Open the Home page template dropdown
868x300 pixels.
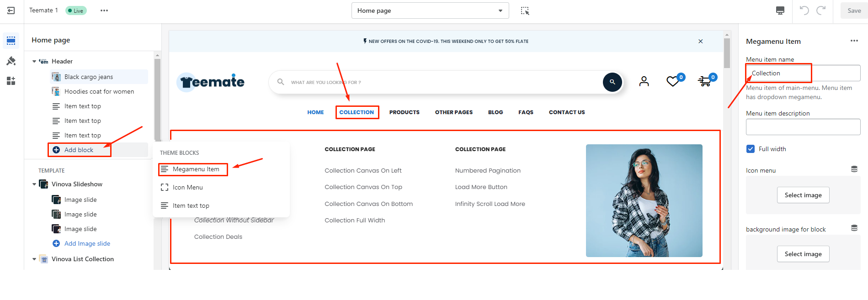click(430, 11)
